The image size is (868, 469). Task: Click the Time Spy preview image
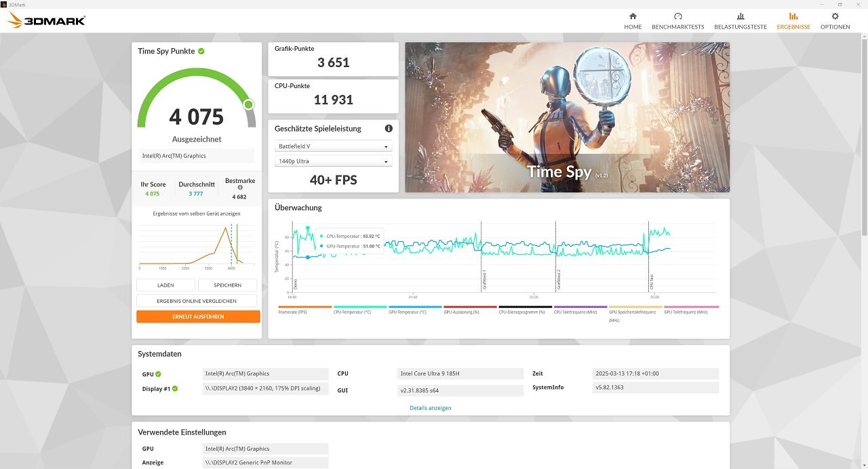pyautogui.click(x=568, y=117)
